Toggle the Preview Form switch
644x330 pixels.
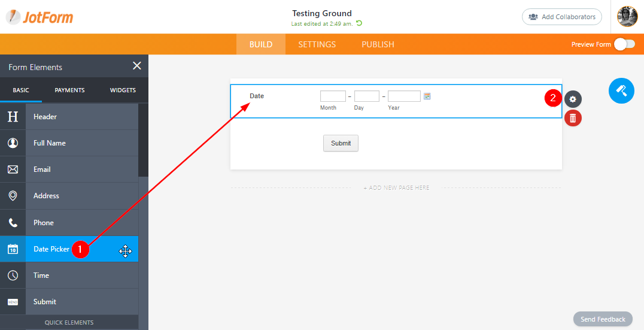(x=624, y=44)
